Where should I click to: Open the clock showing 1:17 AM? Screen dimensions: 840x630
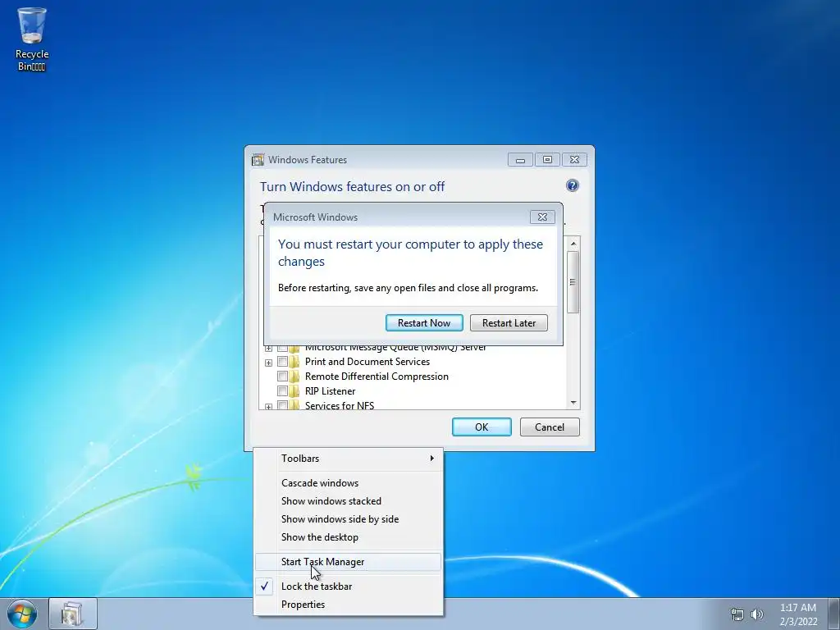coord(798,614)
